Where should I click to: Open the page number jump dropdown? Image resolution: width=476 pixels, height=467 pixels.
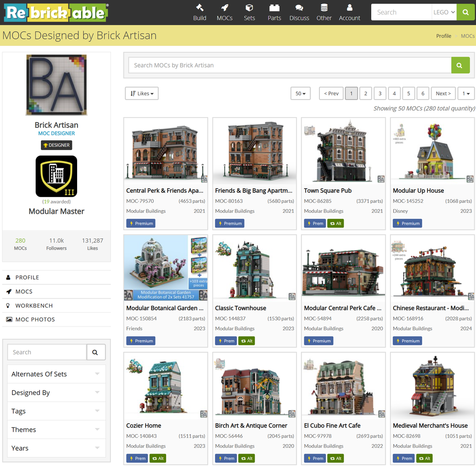tap(466, 93)
